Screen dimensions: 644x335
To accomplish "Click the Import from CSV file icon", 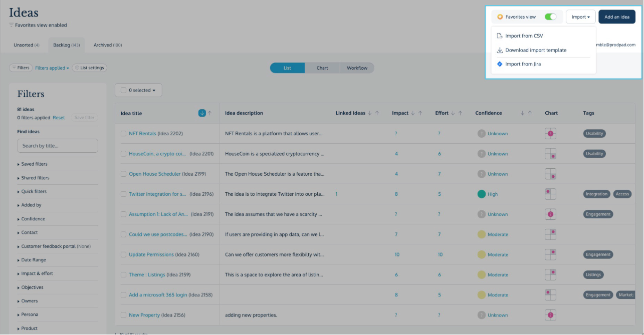I will click(500, 36).
